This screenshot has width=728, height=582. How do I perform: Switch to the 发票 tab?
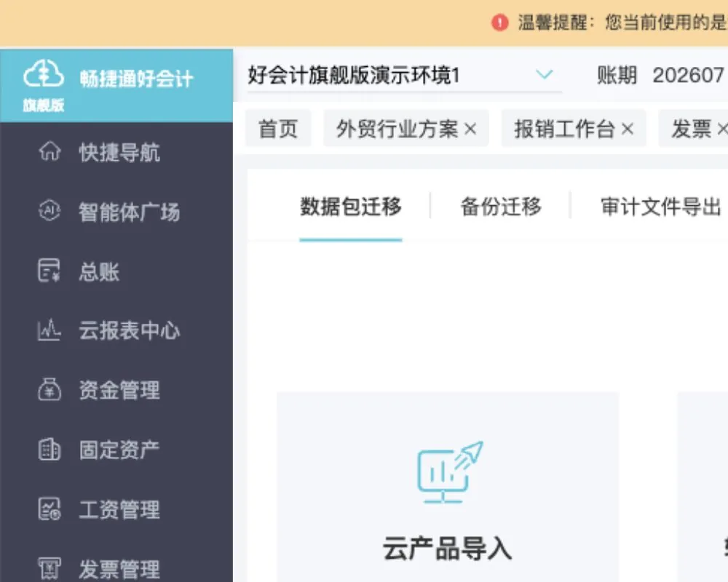click(692, 129)
